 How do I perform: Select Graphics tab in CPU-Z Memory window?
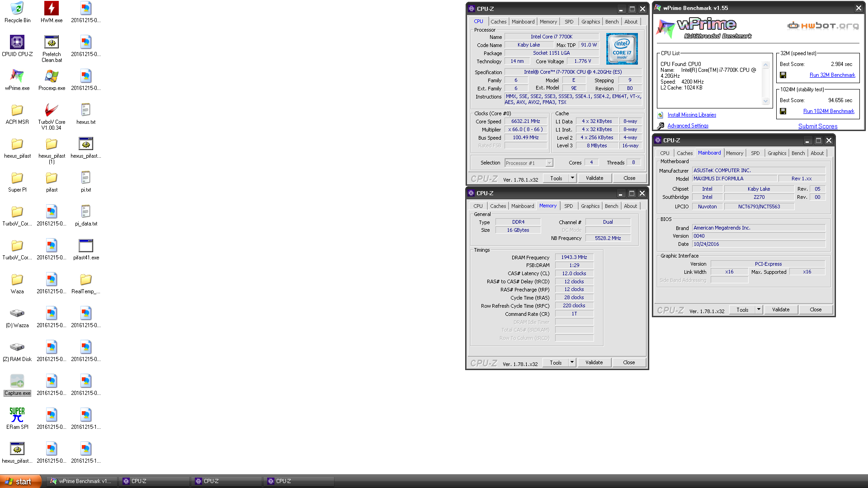pyautogui.click(x=590, y=206)
